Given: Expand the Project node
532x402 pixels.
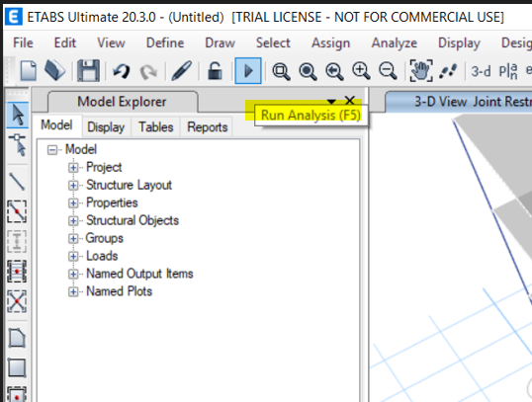Looking at the screenshot, I should [x=73, y=168].
